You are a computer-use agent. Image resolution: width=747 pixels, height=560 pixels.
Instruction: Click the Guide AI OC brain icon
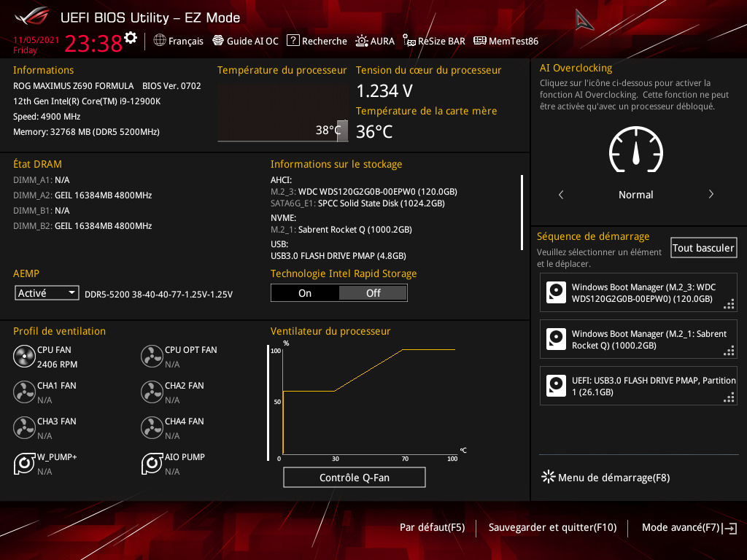(x=217, y=41)
